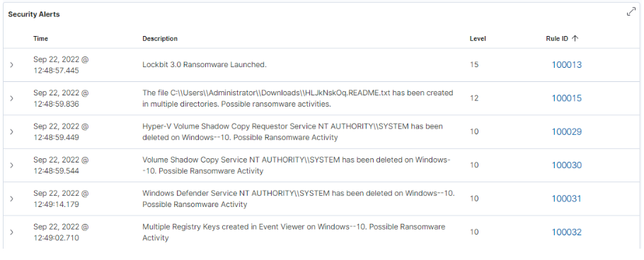Open rule ID 100031 link

coord(566,199)
